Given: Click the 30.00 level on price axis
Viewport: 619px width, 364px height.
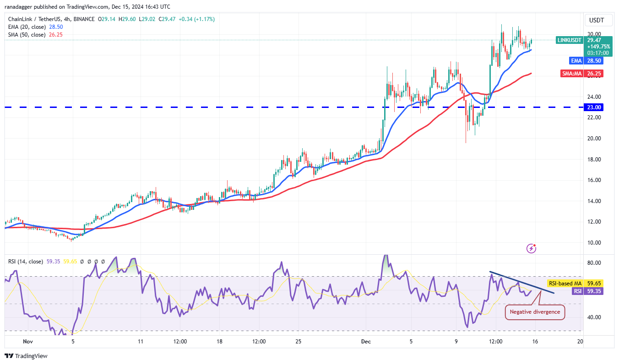Looking at the screenshot, I should coord(594,34).
